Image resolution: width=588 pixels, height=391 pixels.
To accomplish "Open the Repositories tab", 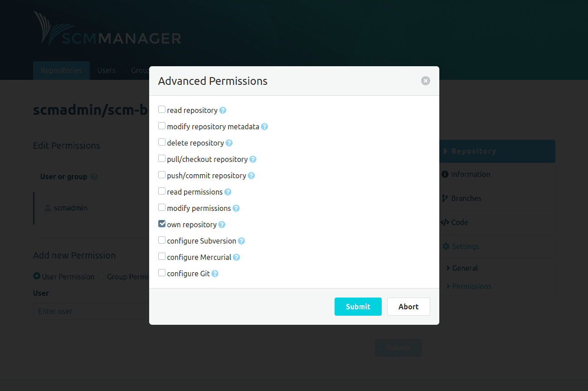I will (61, 70).
